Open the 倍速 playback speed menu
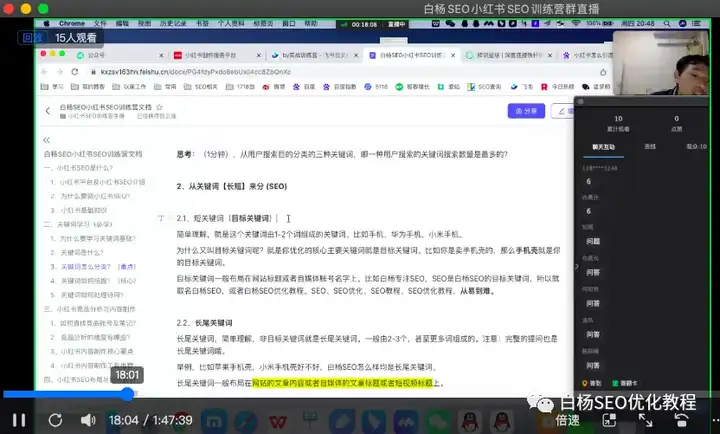 tap(567, 420)
